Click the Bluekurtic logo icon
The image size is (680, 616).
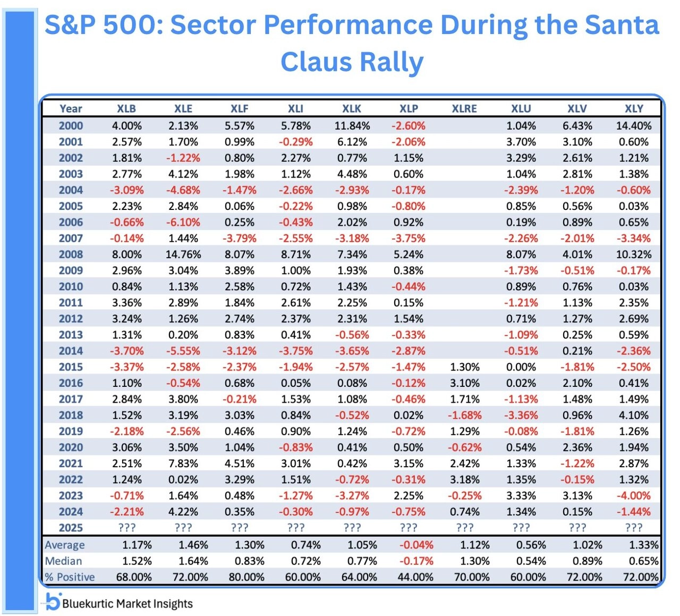pyautogui.click(x=53, y=602)
